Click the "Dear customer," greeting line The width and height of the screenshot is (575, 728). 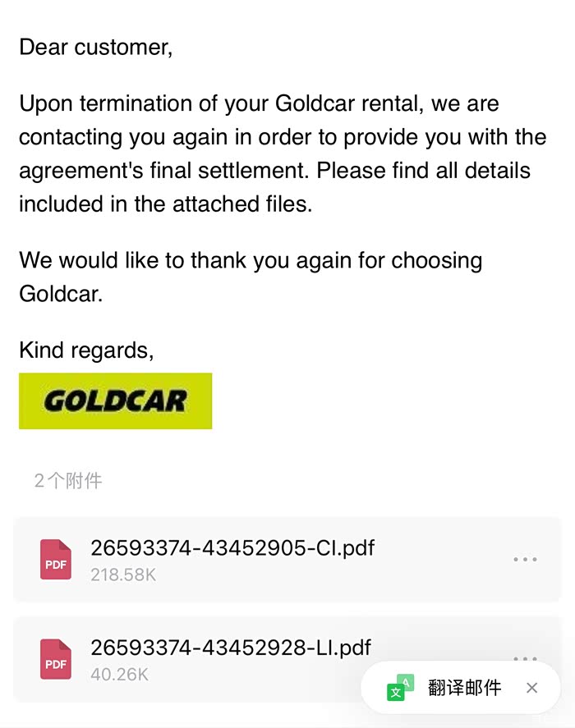96,48
